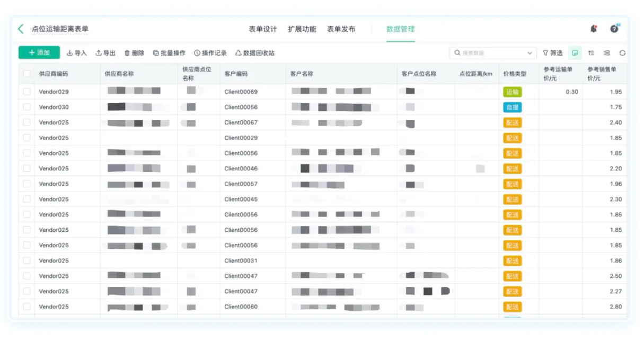Open the notification bell
This screenshot has width=644, height=339.
[594, 29]
